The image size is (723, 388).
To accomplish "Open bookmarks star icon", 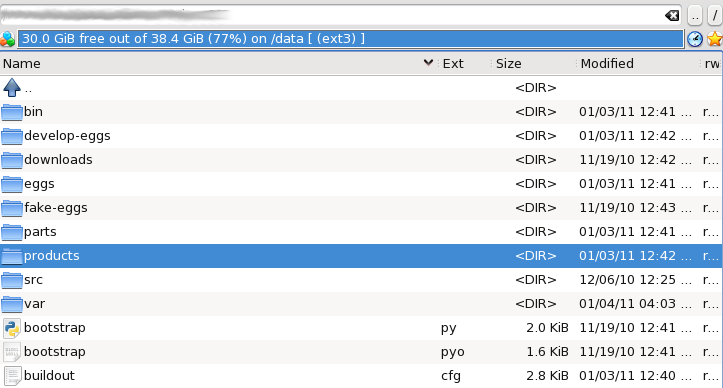I will point(715,39).
